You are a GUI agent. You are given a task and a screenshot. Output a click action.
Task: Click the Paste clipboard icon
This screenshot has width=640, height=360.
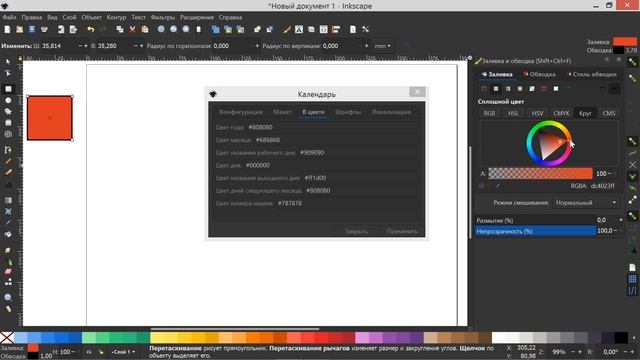pos(144,29)
